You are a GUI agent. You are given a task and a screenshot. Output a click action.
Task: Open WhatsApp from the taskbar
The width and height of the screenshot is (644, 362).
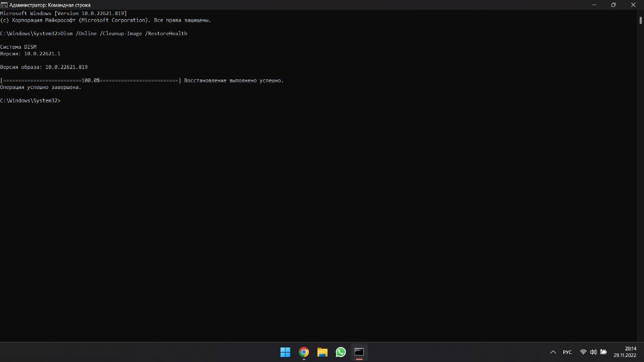[x=341, y=352]
